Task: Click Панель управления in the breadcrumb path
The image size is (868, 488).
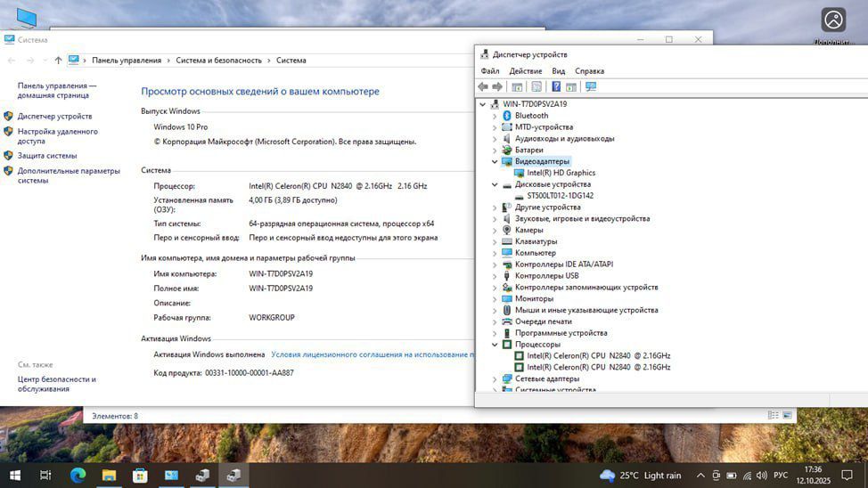Action: coord(126,61)
